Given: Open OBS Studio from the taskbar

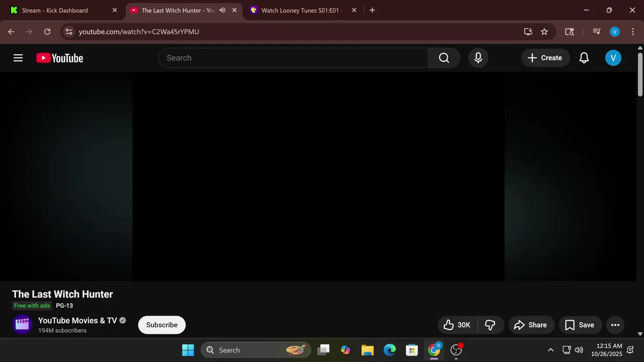Looking at the screenshot, I should 456,350.
